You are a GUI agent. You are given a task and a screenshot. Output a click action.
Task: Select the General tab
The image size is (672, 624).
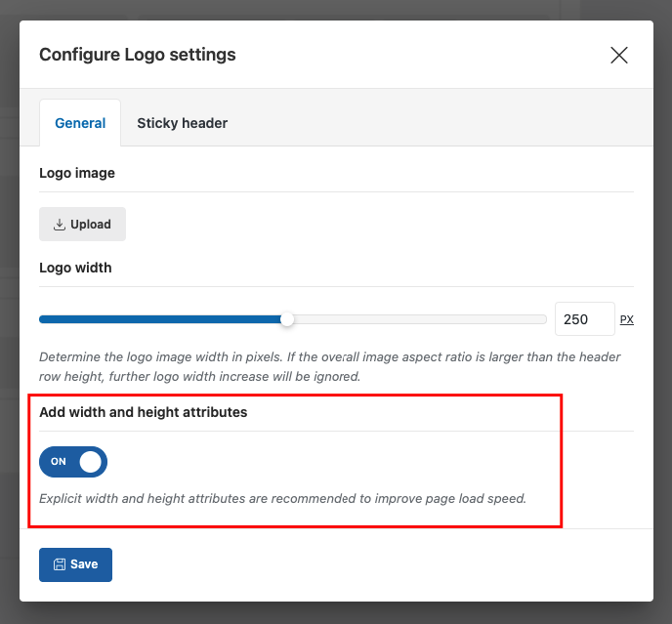coord(80,123)
